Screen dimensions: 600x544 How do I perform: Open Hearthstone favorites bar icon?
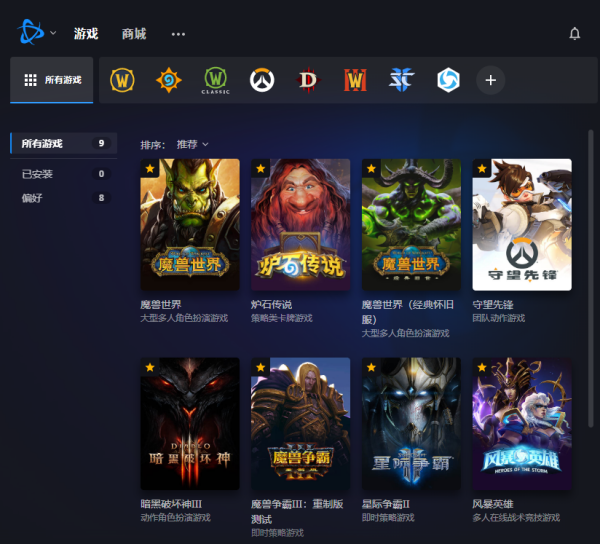pos(169,80)
